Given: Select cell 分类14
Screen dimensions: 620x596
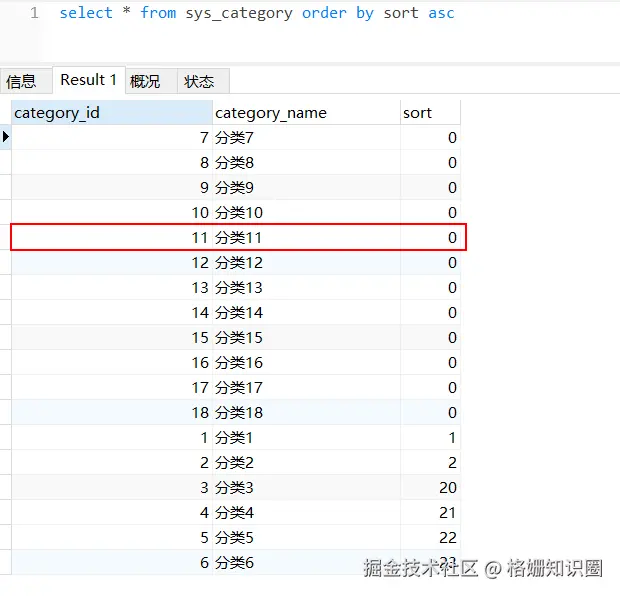Looking at the screenshot, I should [x=306, y=312].
